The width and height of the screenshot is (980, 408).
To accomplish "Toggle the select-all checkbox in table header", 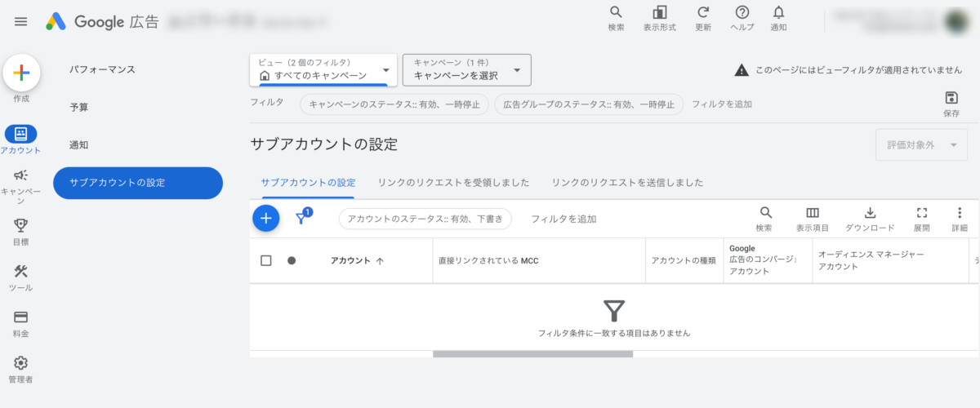I will pos(266,261).
